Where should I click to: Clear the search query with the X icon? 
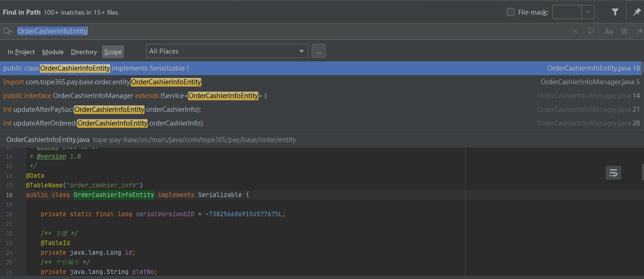point(575,31)
